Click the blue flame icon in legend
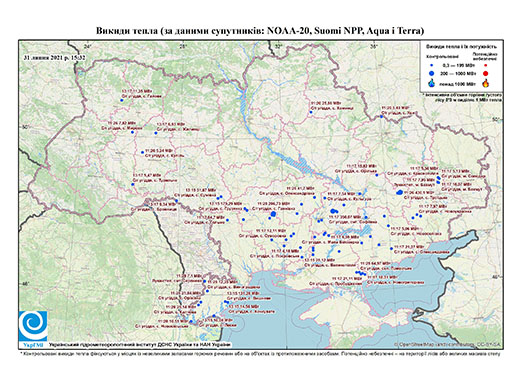 point(432,83)
